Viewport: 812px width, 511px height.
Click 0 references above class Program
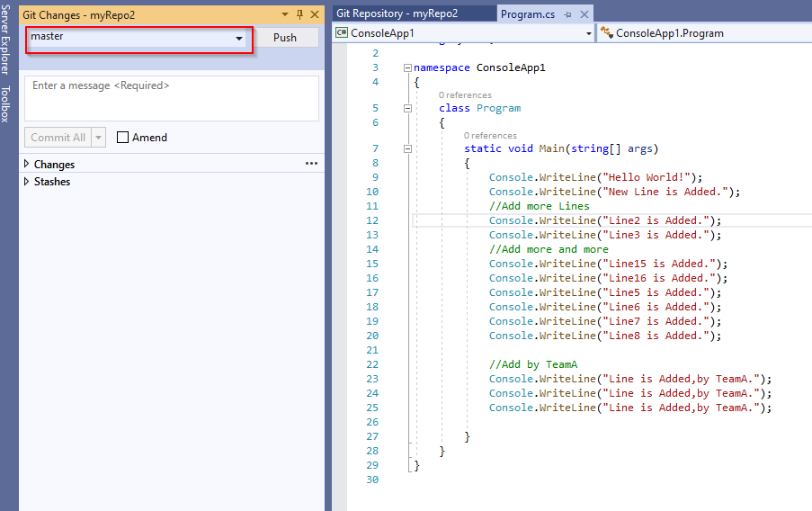[x=465, y=94]
